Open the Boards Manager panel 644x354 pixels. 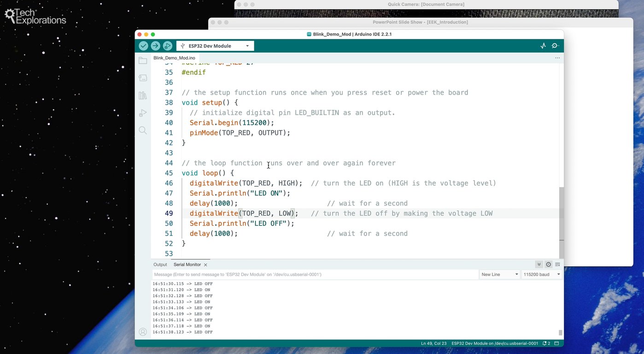coord(143,78)
